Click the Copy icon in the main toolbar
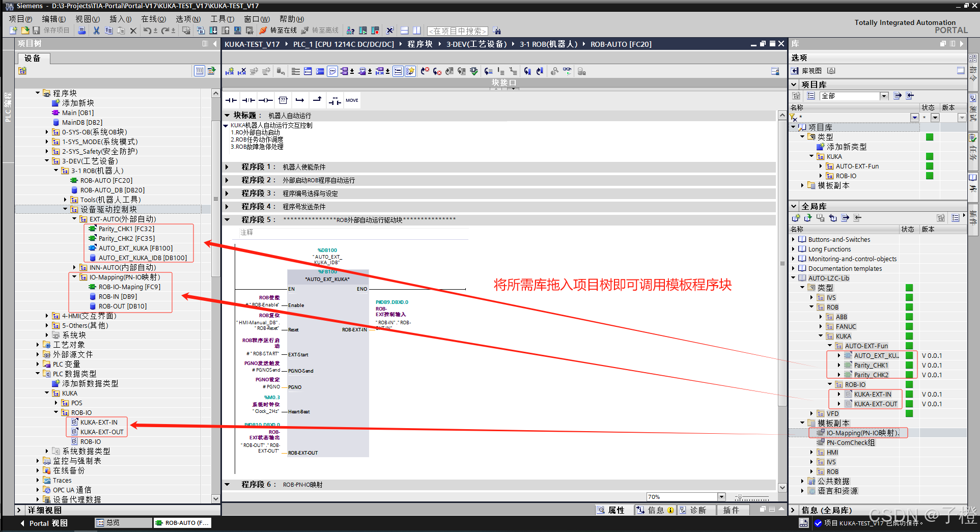The height and width of the screenshot is (532, 980). (x=108, y=31)
